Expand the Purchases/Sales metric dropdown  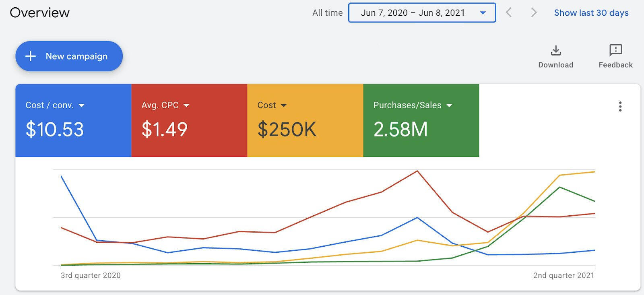[x=450, y=105]
